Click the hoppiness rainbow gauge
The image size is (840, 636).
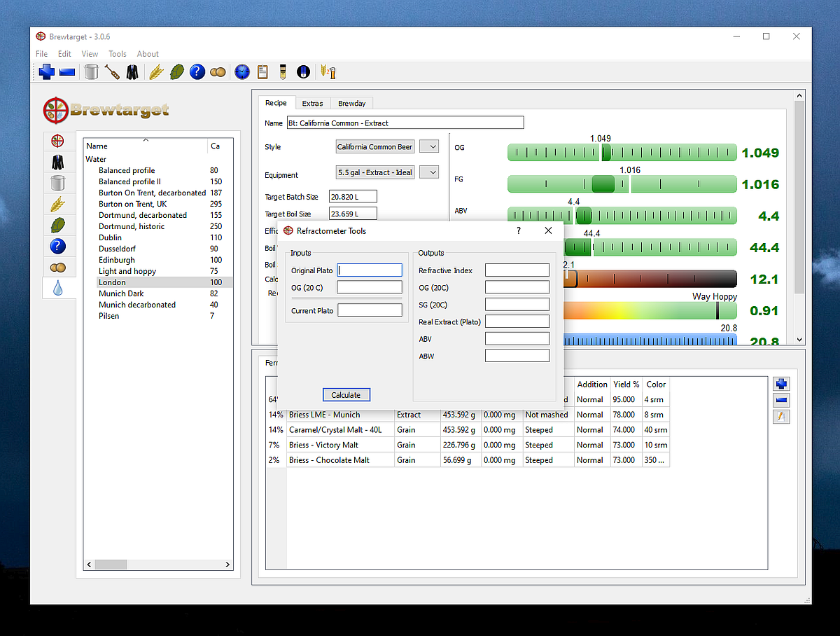tap(649, 310)
